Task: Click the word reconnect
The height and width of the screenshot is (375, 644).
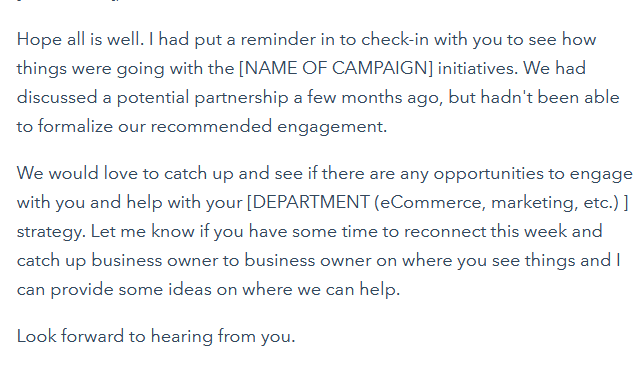Action: tap(445, 231)
